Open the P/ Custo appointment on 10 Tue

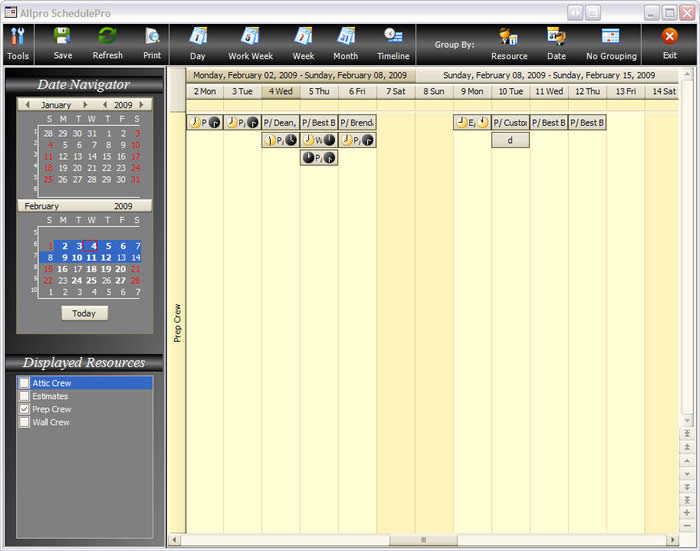coord(510,122)
